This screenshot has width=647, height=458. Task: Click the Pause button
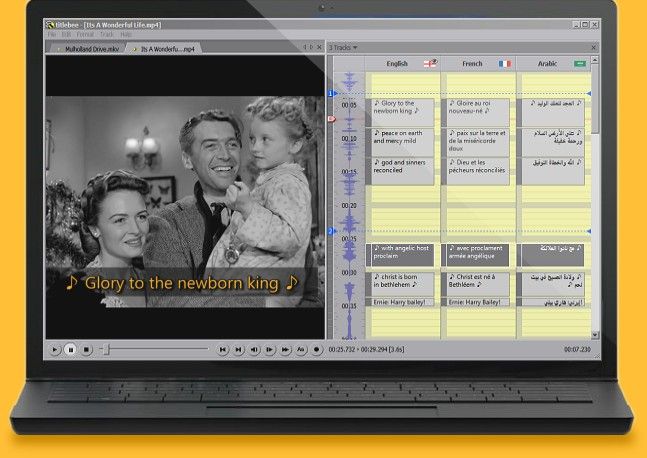(x=71, y=350)
